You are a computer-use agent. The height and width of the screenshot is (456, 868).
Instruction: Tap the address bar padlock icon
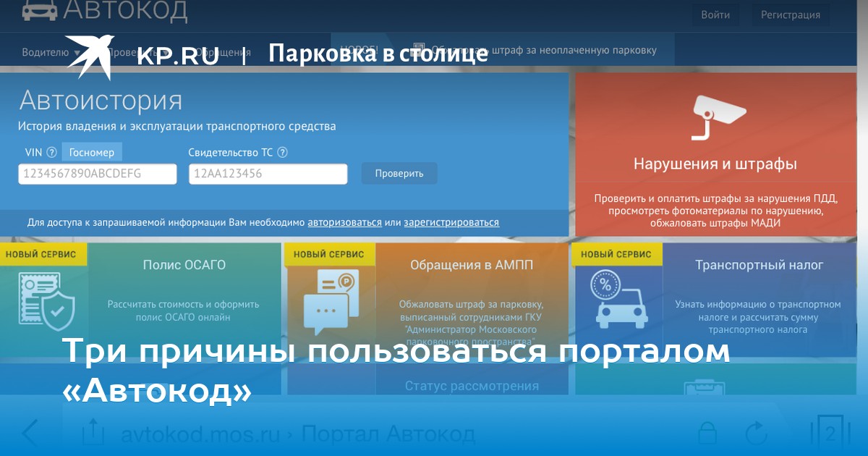click(707, 434)
